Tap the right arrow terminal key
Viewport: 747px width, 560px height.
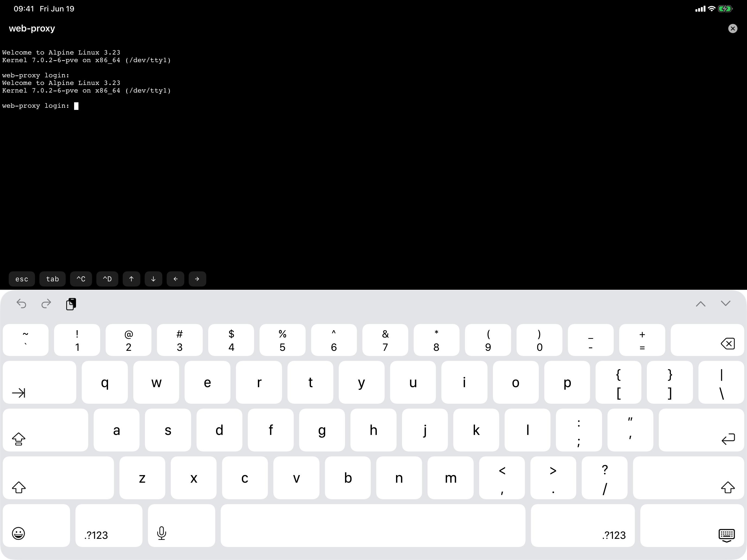click(x=197, y=279)
